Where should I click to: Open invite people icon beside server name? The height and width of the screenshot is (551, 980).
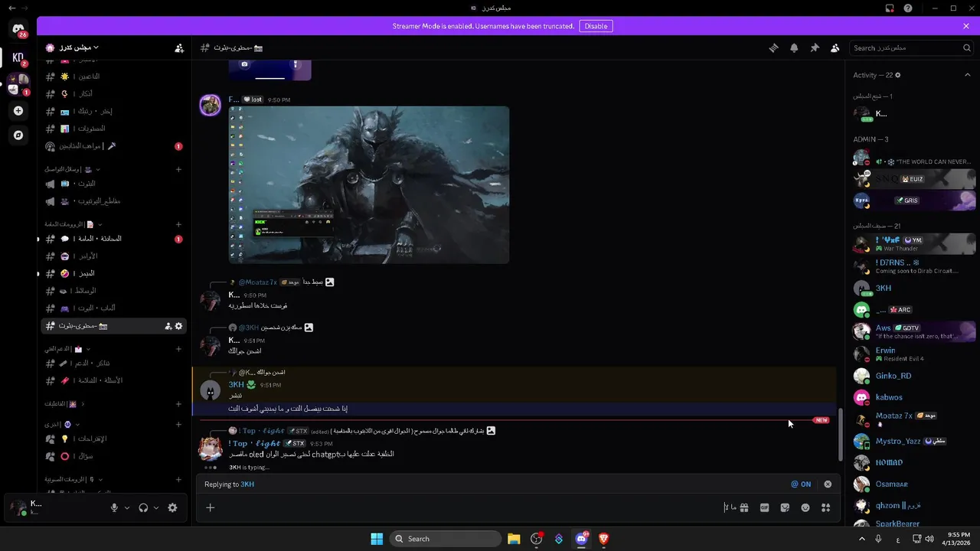point(179,48)
